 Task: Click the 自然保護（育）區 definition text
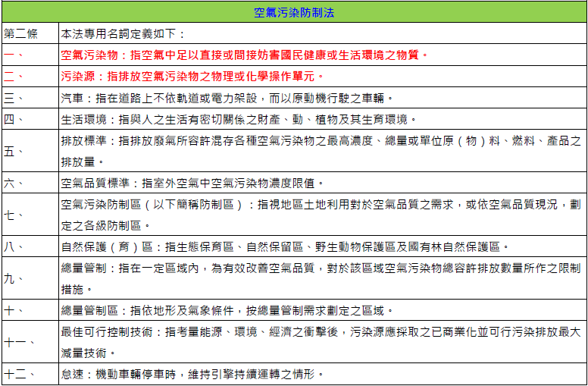285,246
